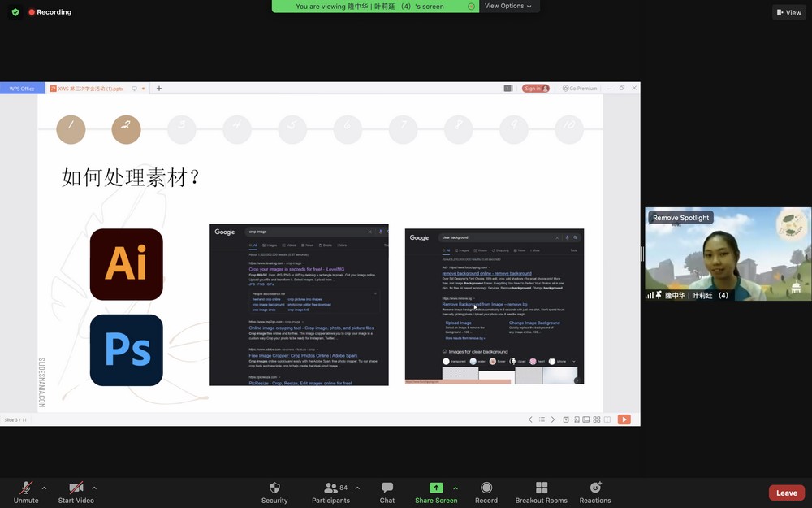
Task: Click step circle number 5
Action: pos(292,129)
